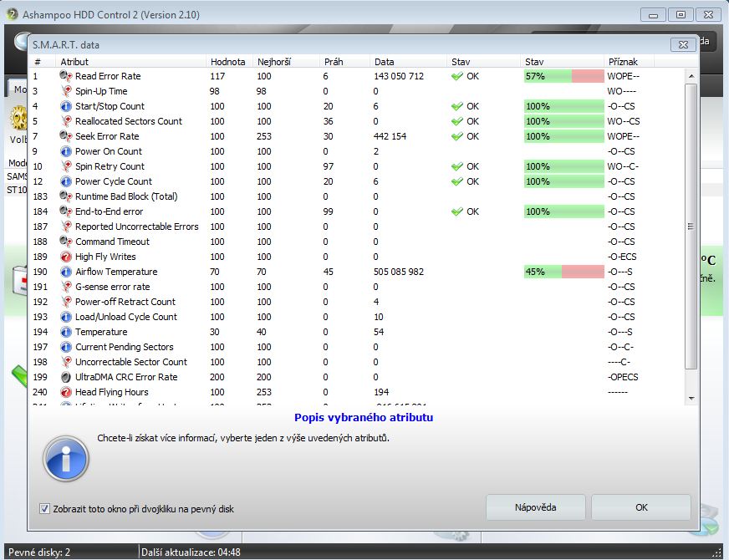Select the 'Spin Retry Count' attribute row

coord(357,166)
